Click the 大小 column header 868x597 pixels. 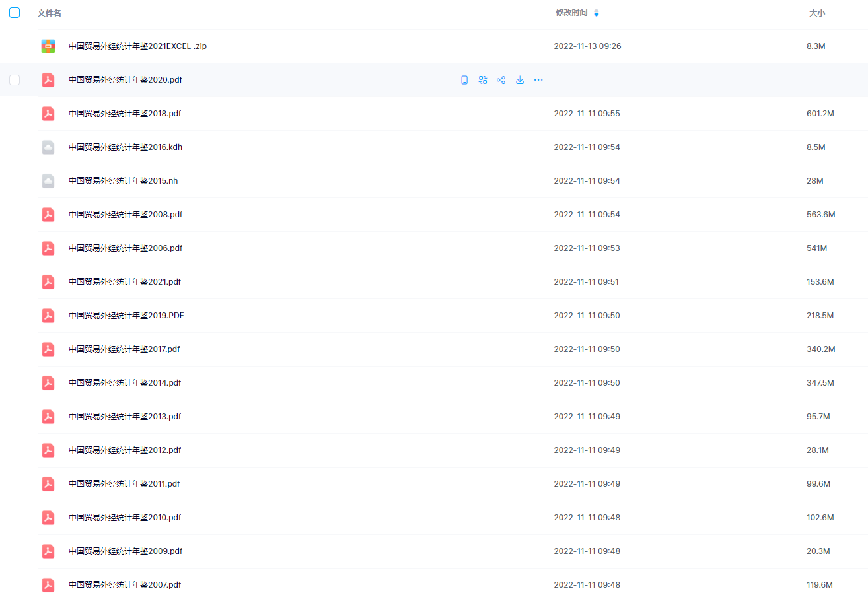tap(817, 13)
